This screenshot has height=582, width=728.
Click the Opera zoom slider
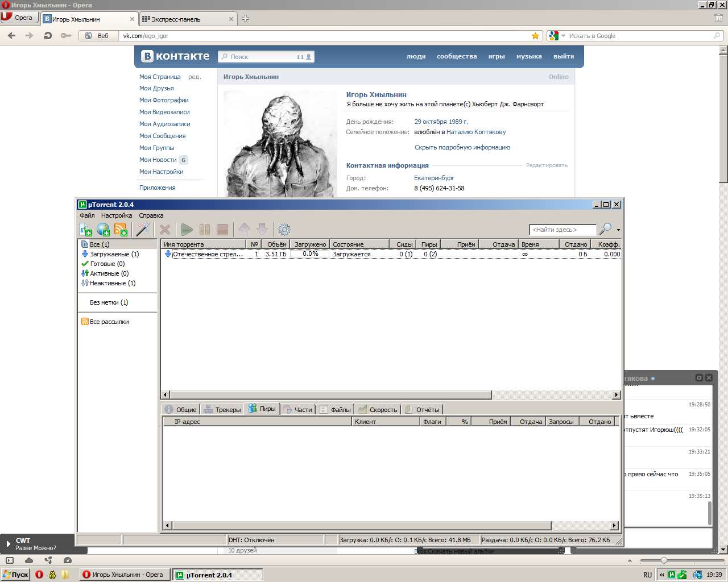(682, 560)
